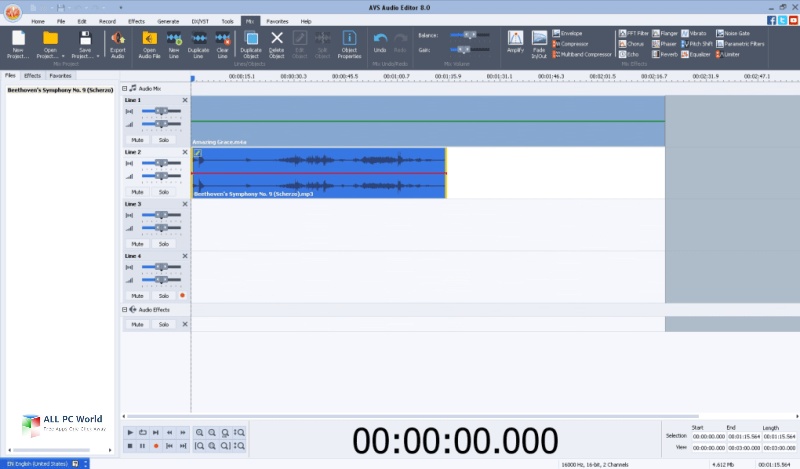Click the Open Audio File icon
This screenshot has width=800, height=469.
click(x=149, y=43)
